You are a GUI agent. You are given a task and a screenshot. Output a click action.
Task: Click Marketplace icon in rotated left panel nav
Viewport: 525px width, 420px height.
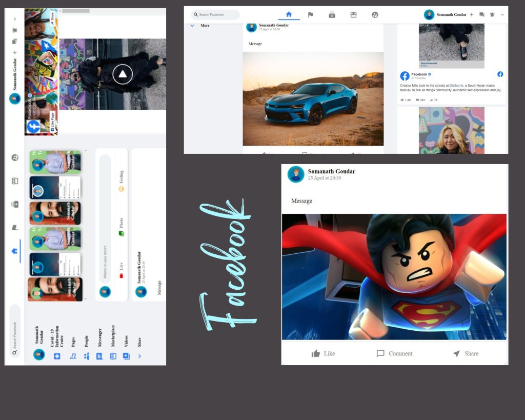click(x=15, y=181)
